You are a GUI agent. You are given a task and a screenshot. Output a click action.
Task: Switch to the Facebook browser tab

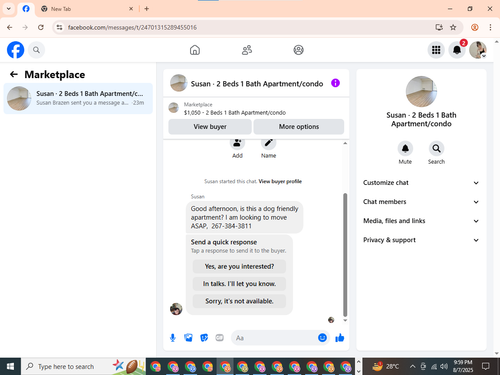[26, 9]
